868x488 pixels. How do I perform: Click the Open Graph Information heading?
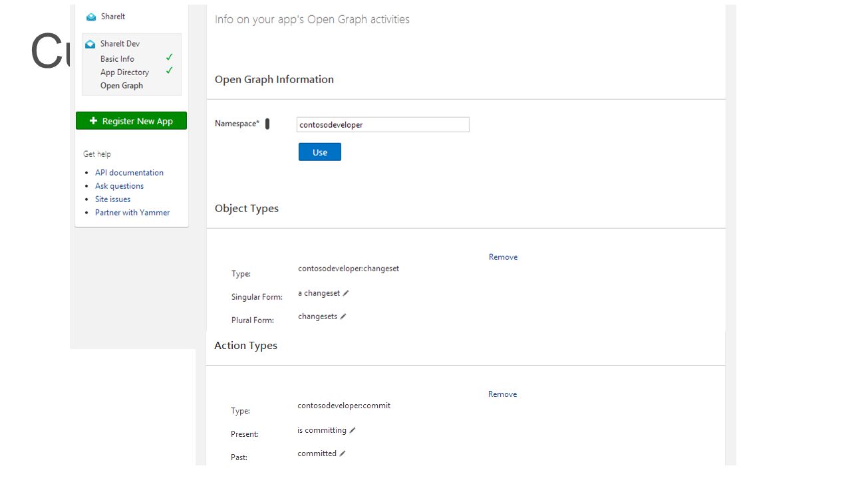tap(274, 80)
